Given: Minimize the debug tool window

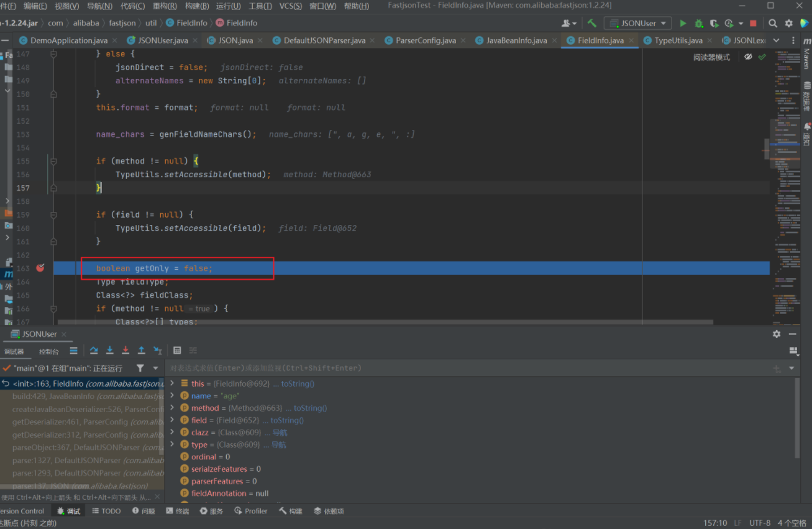Looking at the screenshot, I should pos(793,334).
